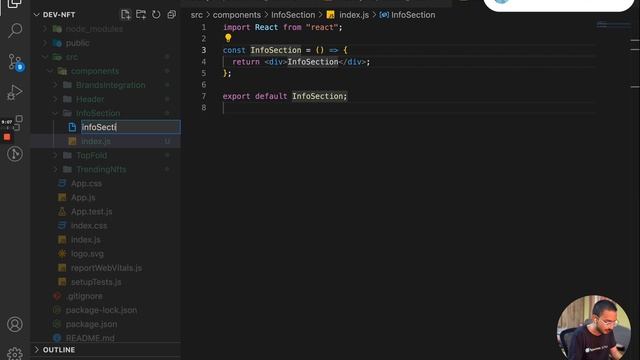Click index.js in the breadcrumb

pos(353,15)
